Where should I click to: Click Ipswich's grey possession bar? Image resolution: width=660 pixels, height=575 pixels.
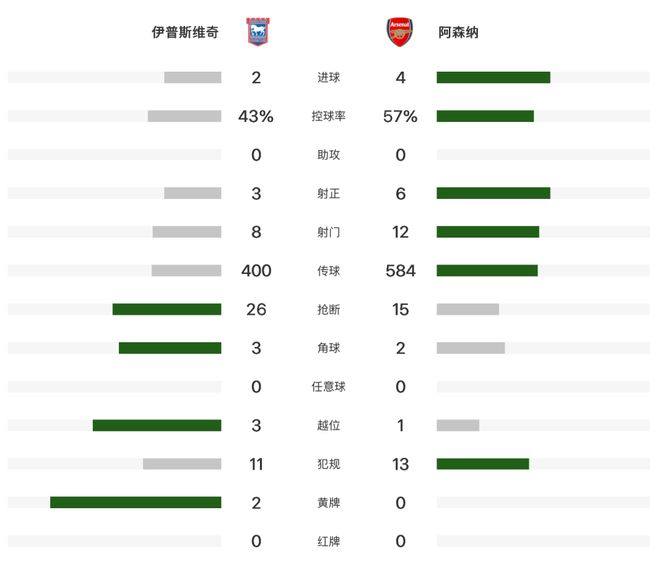click(184, 116)
